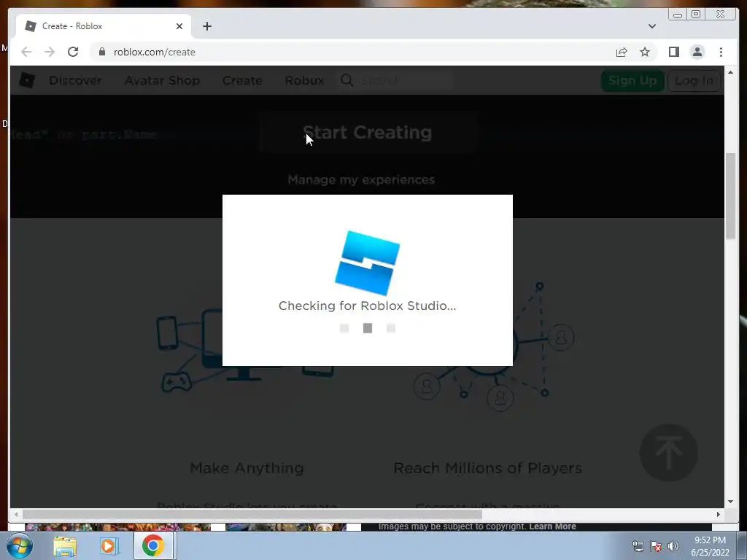Click the network illustration above Reach Millions
This screenshot has width=747, height=560.
[494, 345]
